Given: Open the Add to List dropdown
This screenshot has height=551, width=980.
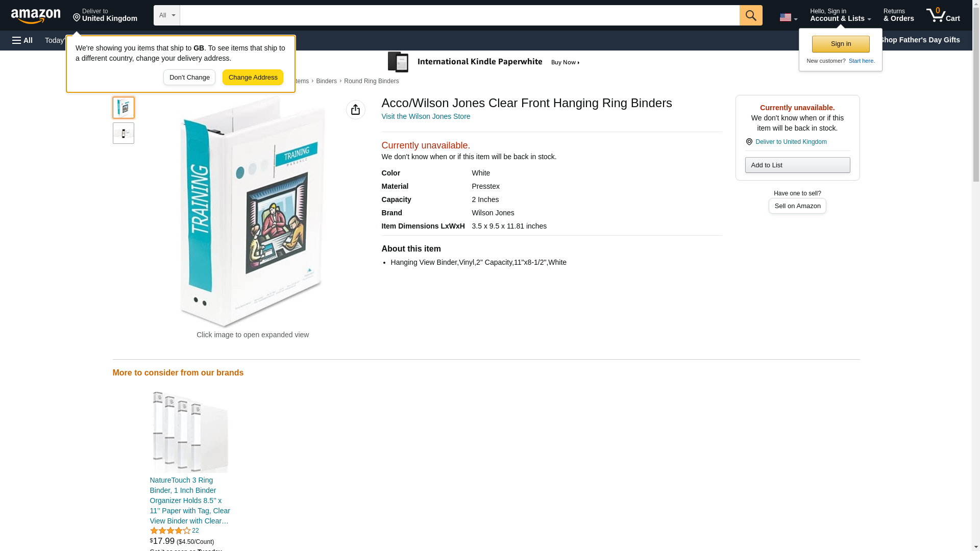Looking at the screenshot, I should tap(797, 165).
